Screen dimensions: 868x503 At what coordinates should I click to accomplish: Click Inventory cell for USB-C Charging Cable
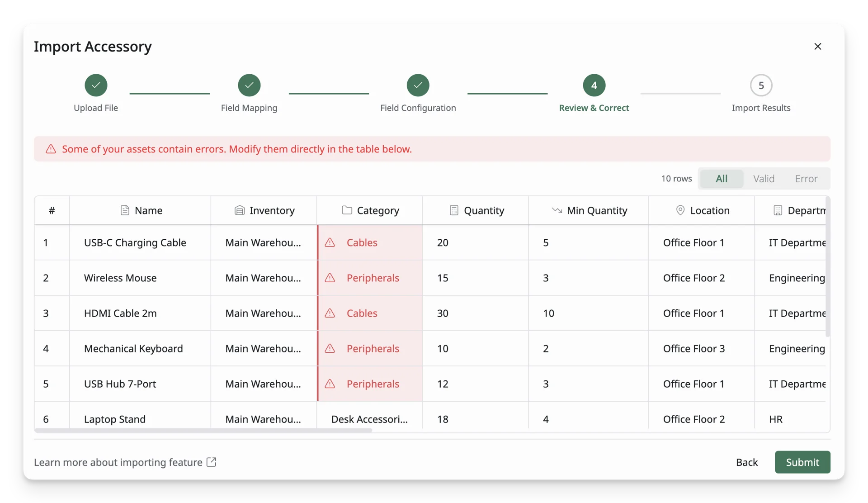pos(264,242)
